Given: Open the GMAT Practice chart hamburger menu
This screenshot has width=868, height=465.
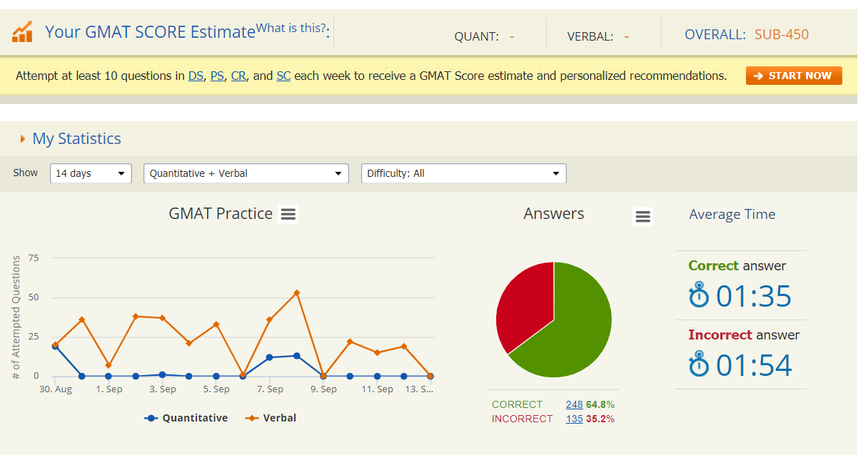Looking at the screenshot, I should click(x=288, y=214).
